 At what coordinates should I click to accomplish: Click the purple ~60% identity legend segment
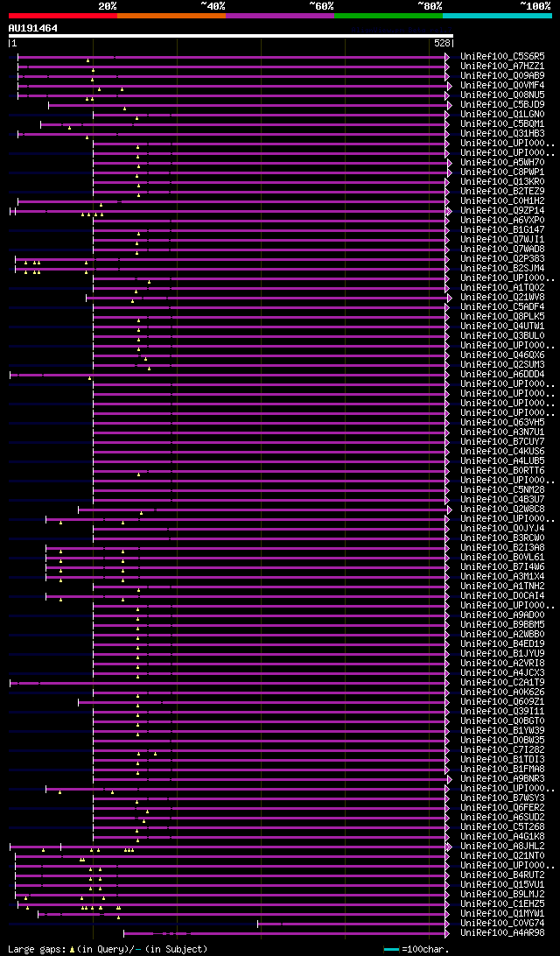[x=280, y=15]
